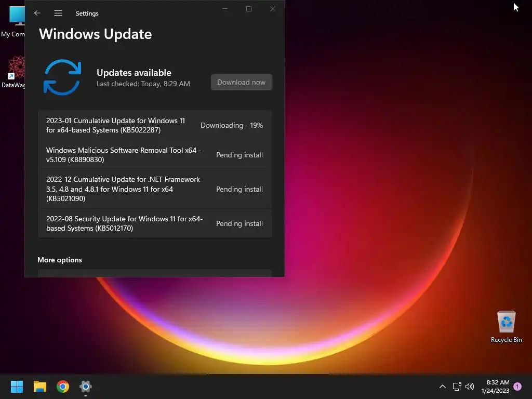Minimize the Settings window

pos(225,9)
